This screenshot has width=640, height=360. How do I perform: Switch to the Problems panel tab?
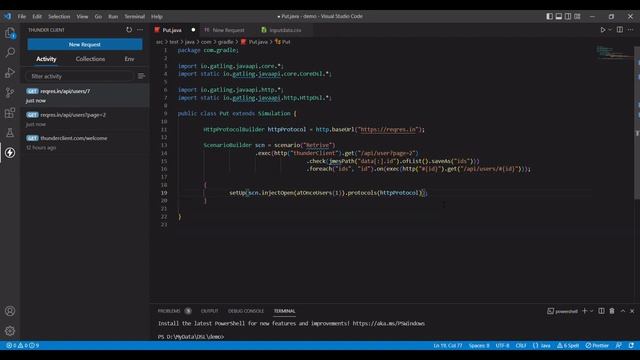[x=174, y=311]
